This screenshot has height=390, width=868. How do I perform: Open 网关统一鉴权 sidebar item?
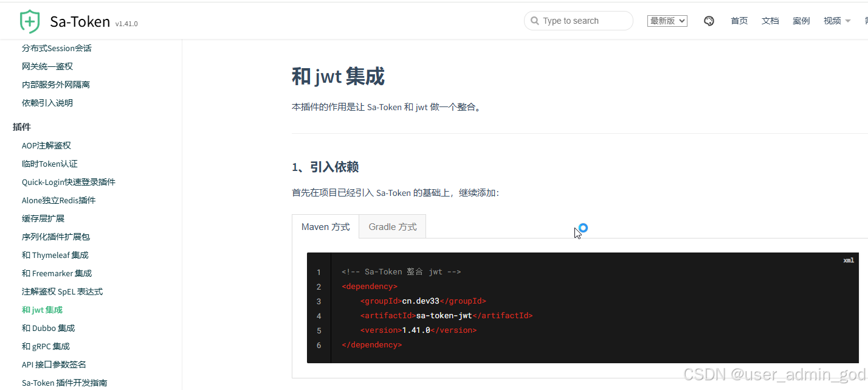pos(47,66)
